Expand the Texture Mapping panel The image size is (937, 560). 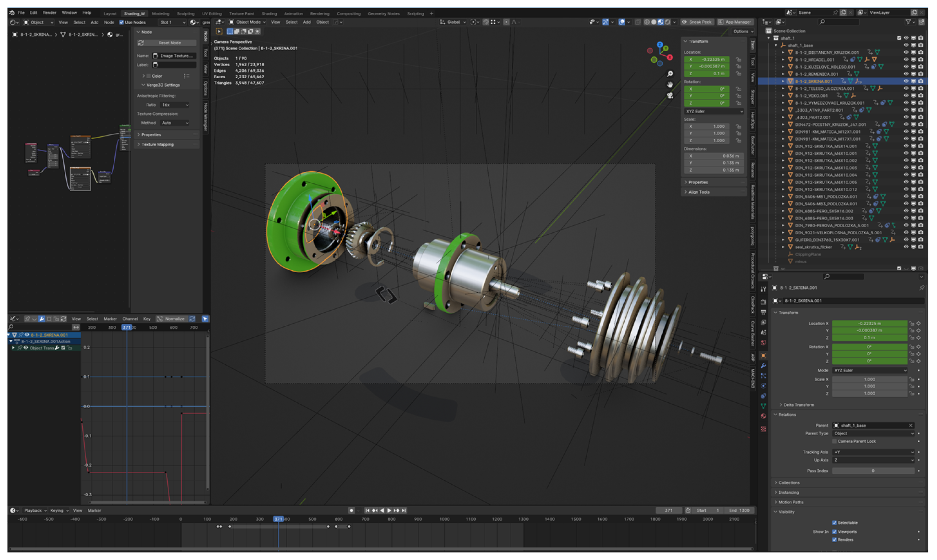click(157, 144)
